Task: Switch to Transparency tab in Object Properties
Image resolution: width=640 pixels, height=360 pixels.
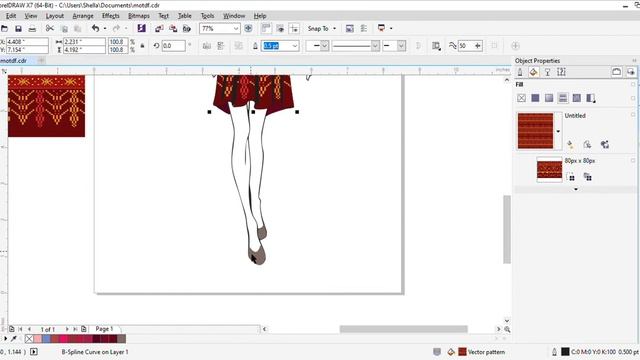Action: (x=547, y=72)
